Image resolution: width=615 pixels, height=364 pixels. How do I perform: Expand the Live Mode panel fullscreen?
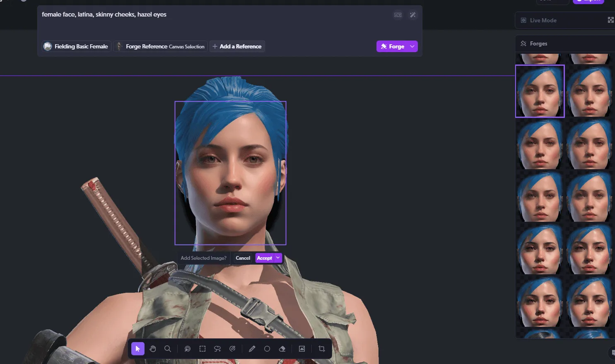[610, 20]
